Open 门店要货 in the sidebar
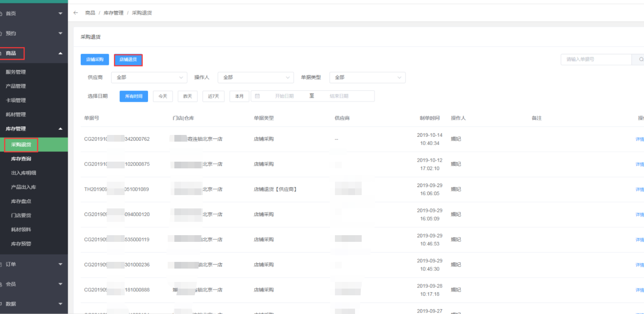The width and height of the screenshot is (644, 314). [x=21, y=216]
